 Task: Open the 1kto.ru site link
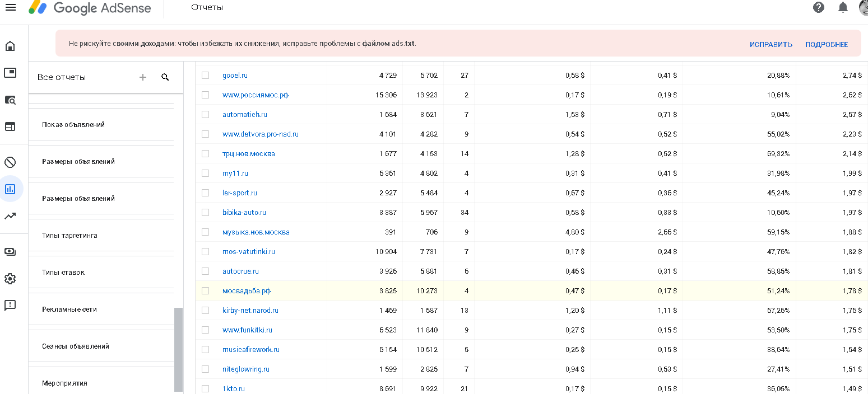tap(234, 389)
